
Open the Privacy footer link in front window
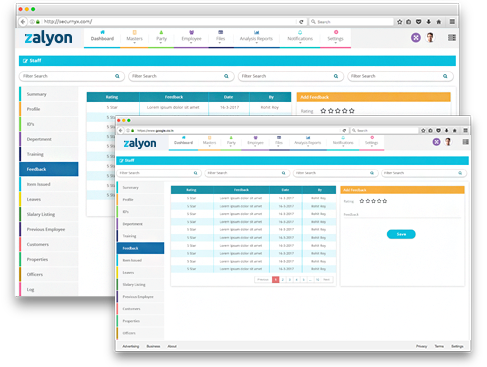pyautogui.click(x=421, y=346)
